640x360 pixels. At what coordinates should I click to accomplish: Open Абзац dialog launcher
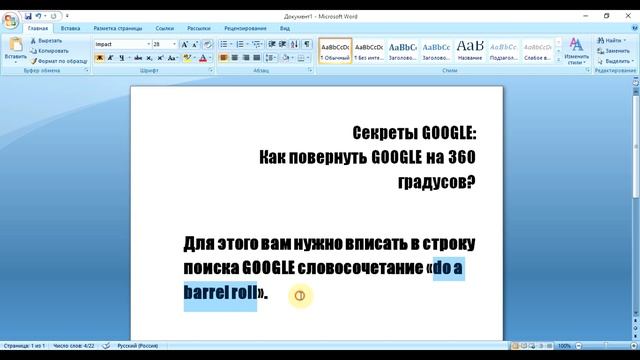(x=310, y=70)
